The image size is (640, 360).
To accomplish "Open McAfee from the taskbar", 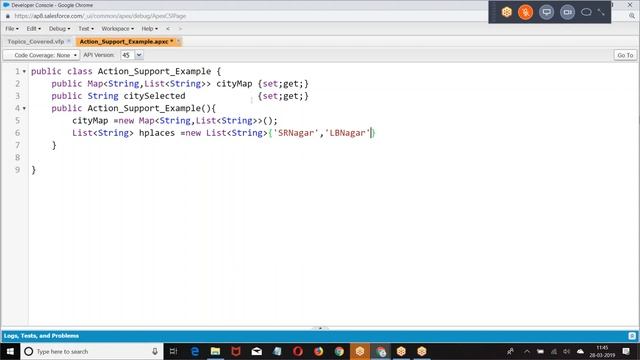I will tap(236, 351).
